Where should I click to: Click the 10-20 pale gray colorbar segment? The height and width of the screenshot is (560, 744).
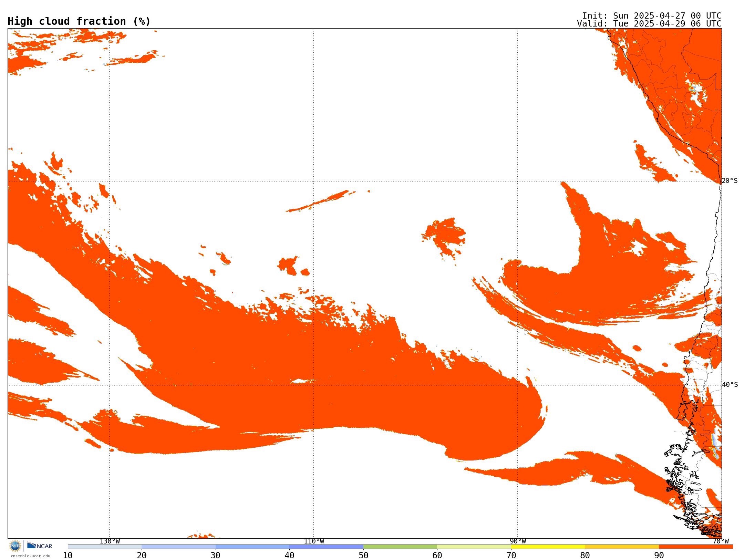(x=105, y=547)
